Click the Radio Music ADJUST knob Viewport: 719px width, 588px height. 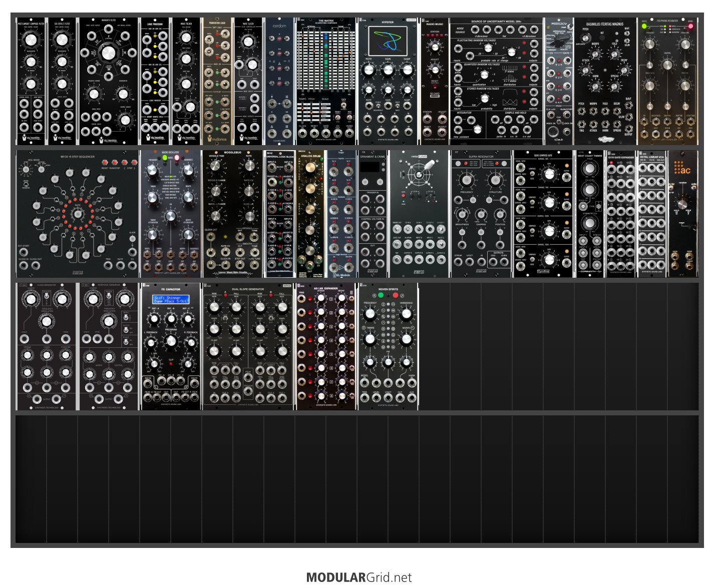435,70
